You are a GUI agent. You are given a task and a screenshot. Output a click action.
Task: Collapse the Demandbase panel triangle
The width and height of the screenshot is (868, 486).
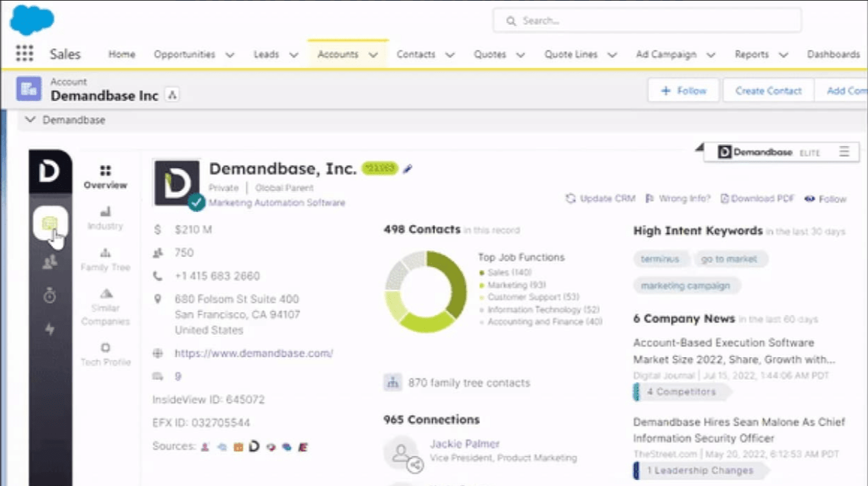coord(698,147)
